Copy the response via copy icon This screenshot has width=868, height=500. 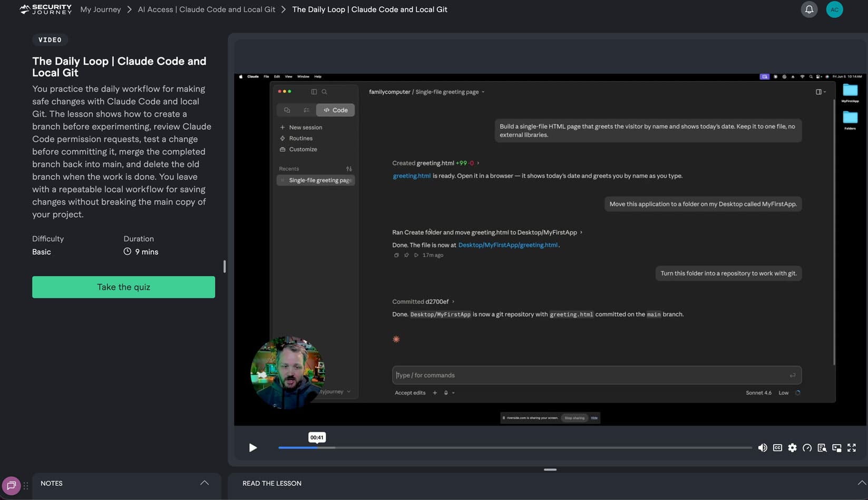(x=396, y=255)
